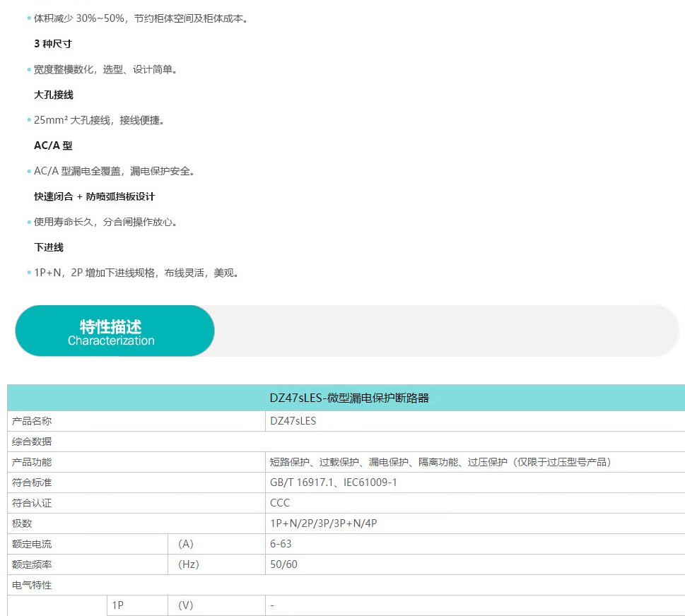
Task: Select the CCC certification value cell
Action: coord(280,503)
